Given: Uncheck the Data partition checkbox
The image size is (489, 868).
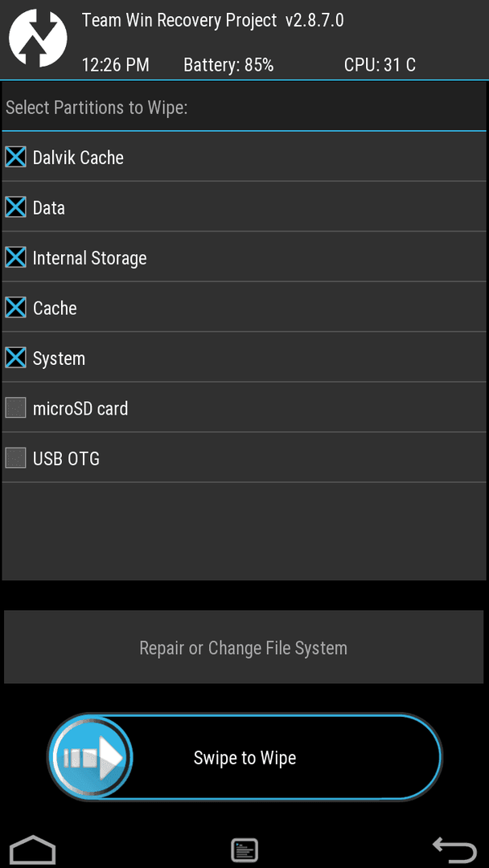Looking at the screenshot, I should tap(16, 207).
